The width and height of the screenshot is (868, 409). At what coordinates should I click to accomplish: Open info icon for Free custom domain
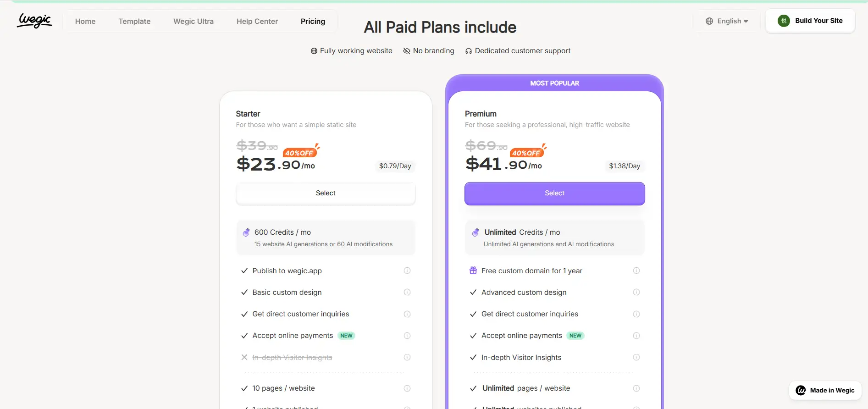[x=636, y=271]
